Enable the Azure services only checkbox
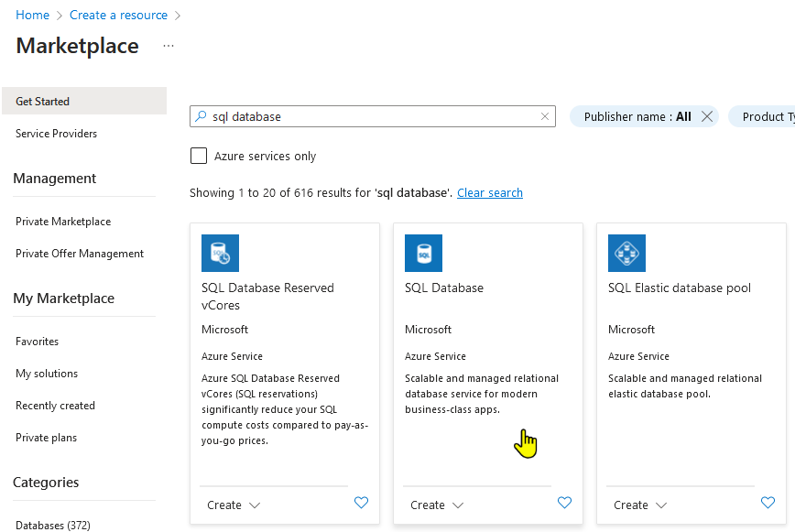Screen dimensions: 795x532 coord(199,156)
